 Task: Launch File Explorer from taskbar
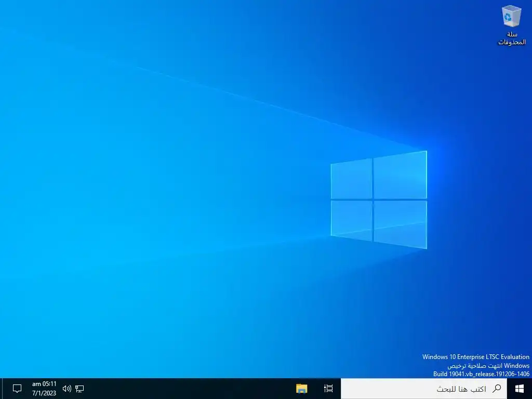pos(302,389)
